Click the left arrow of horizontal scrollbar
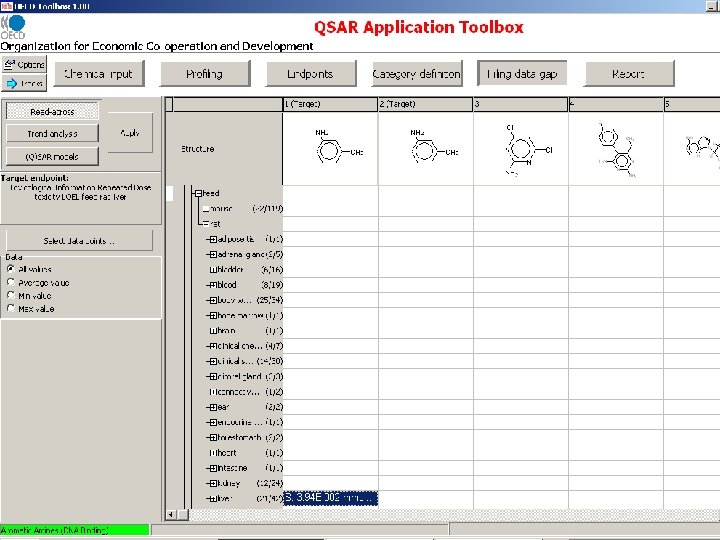 170,515
